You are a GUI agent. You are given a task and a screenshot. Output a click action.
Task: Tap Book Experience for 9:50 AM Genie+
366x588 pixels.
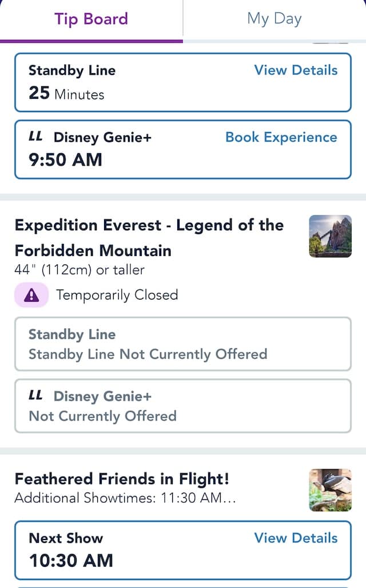tap(281, 137)
